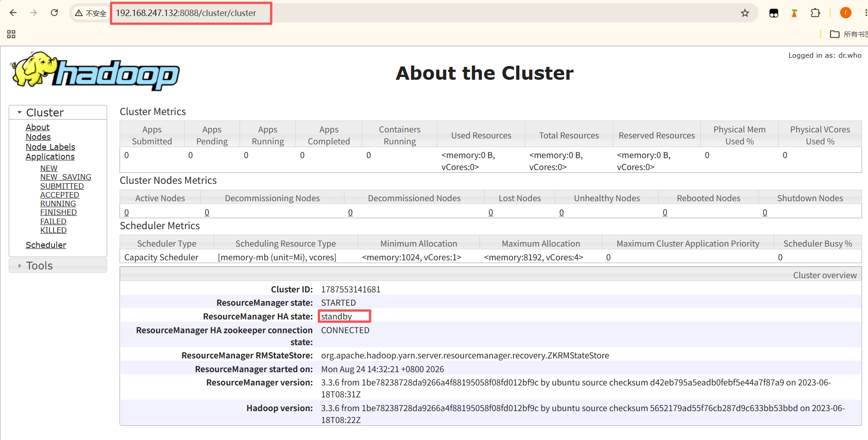The height and width of the screenshot is (440, 868).
Task: Click the Active Nodes count link
Action: click(x=127, y=213)
